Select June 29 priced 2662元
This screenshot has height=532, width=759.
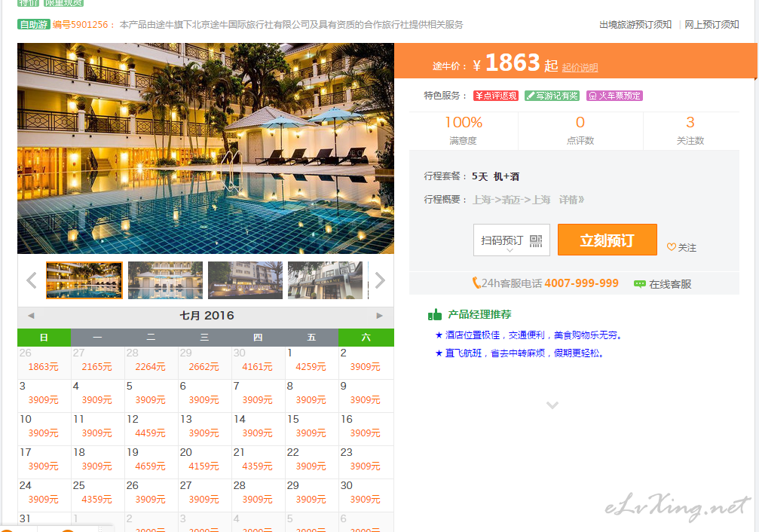(x=204, y=362)
